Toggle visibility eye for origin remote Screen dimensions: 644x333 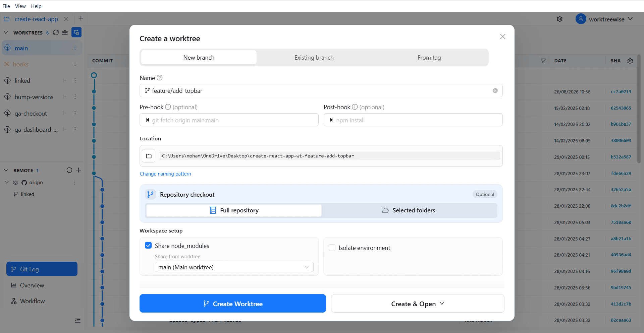[x=15, y=183]
